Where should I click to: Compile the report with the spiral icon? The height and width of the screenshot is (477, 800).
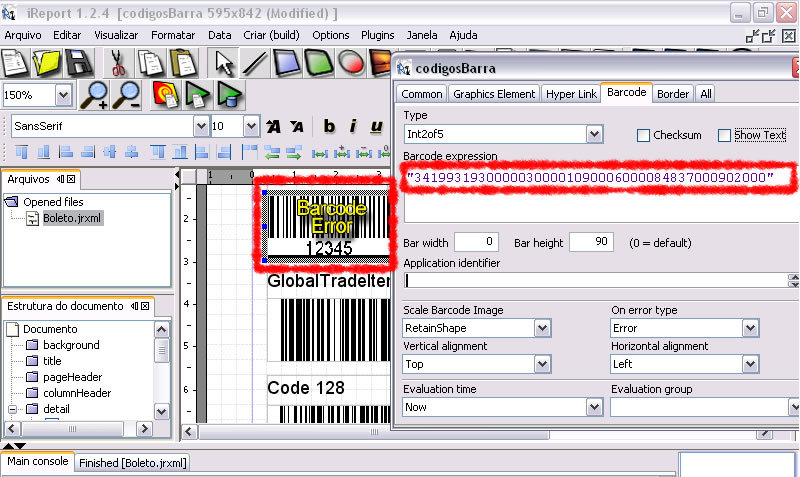point(165,95)
